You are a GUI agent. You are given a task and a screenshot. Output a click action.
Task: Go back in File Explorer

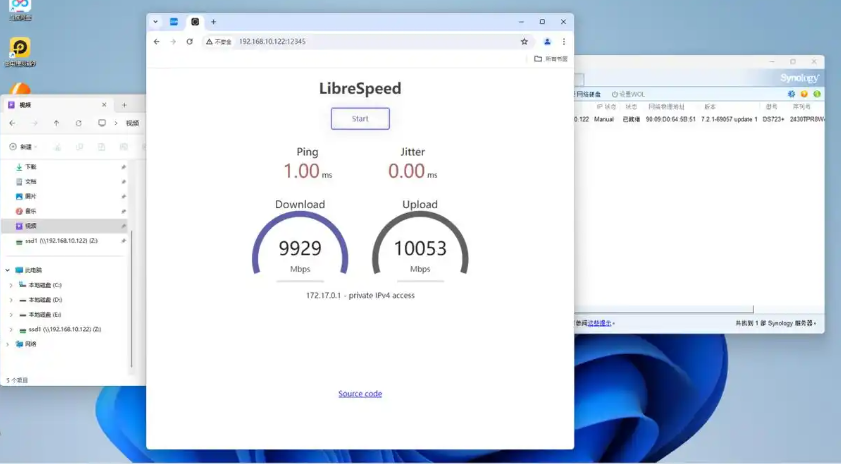point(12,123)
